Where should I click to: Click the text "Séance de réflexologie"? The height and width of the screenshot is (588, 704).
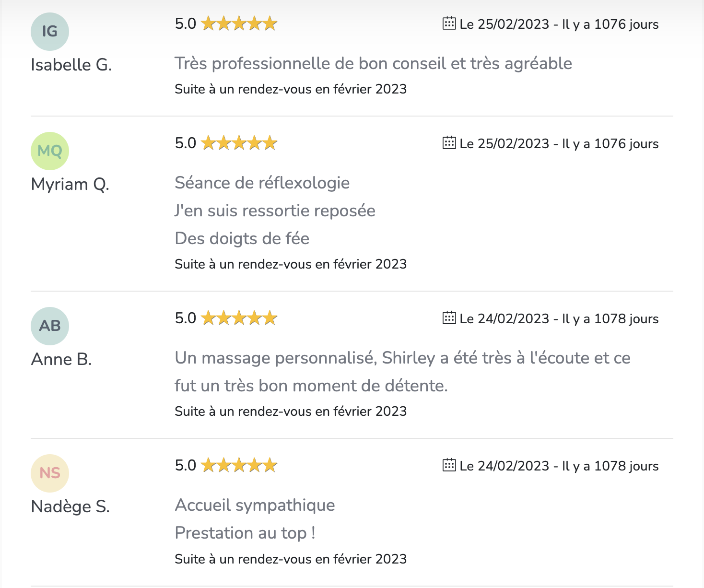262,183
